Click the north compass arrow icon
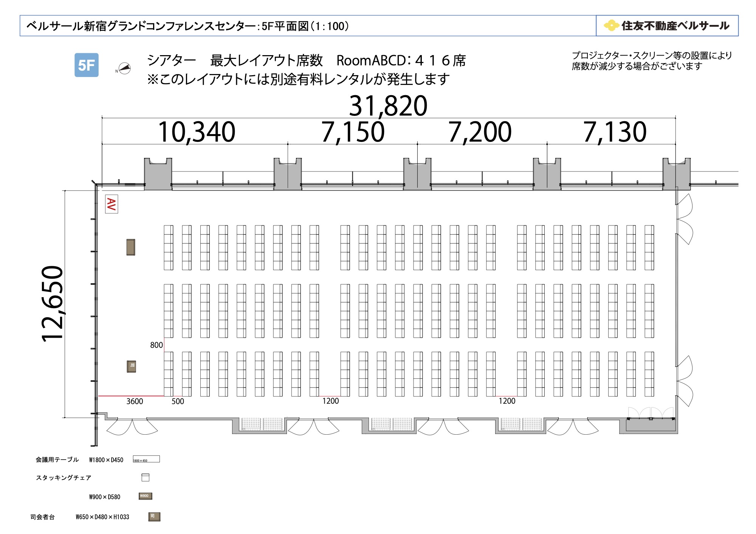756x534 pixels. (x=124, y=68)
